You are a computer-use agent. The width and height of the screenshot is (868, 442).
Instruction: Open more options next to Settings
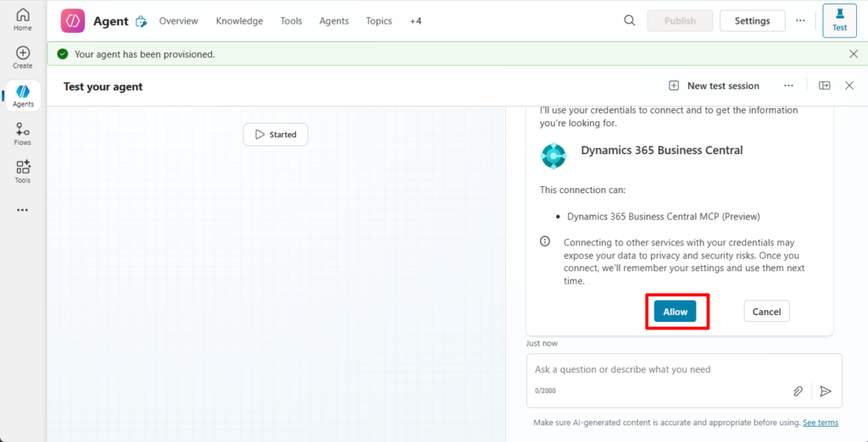[800, 20]
